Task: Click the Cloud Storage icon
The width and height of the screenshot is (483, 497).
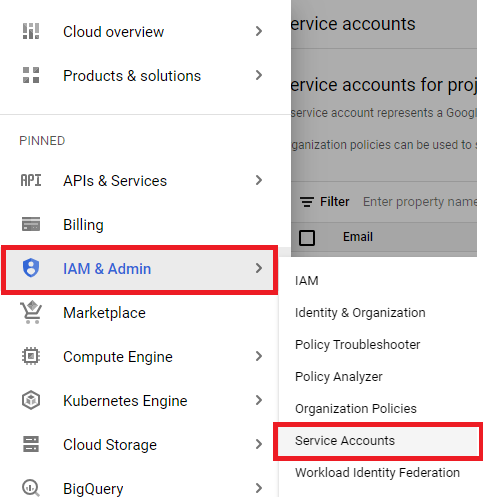Action: (31, 444)
